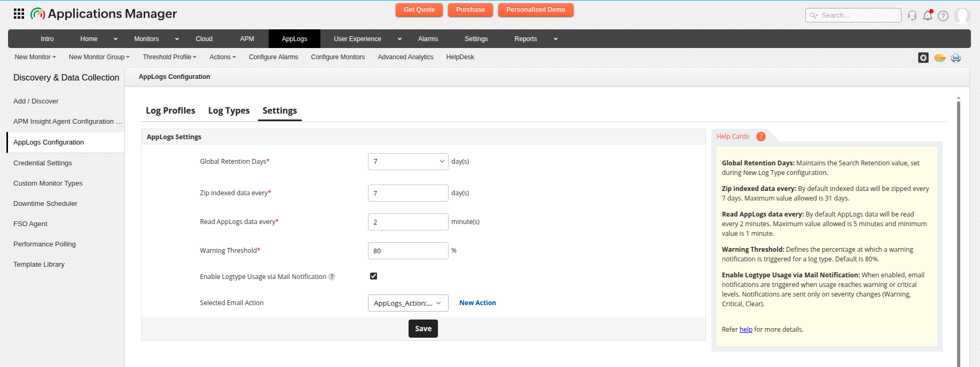This screenshot has height=367, width=980.
Task: Click the Search input box
Action: tap(853, 15)
